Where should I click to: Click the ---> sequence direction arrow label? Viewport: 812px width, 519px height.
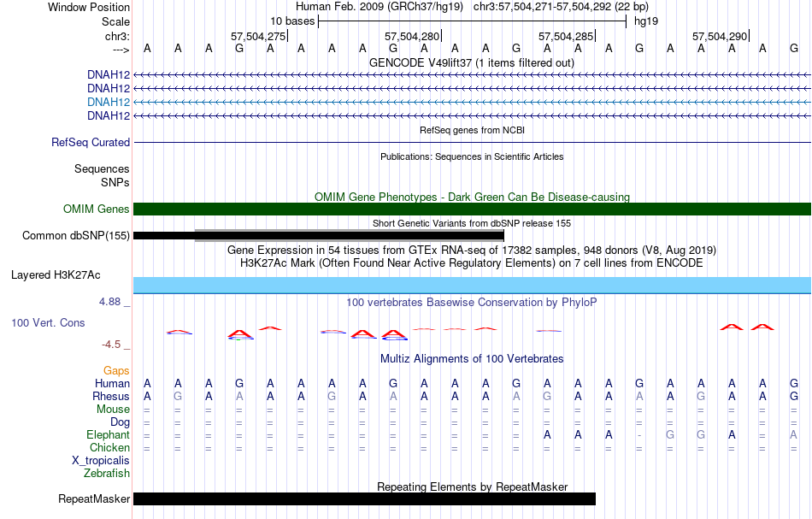pyautogui.click(x=121, y=50)
